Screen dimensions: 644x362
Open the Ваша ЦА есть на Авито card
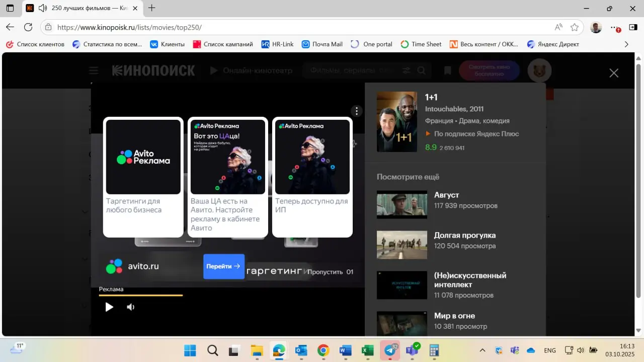click(x=228, y=177)
